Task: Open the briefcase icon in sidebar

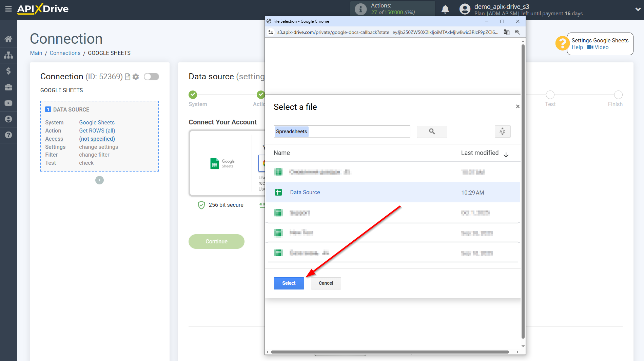Action: click(8, 87)
